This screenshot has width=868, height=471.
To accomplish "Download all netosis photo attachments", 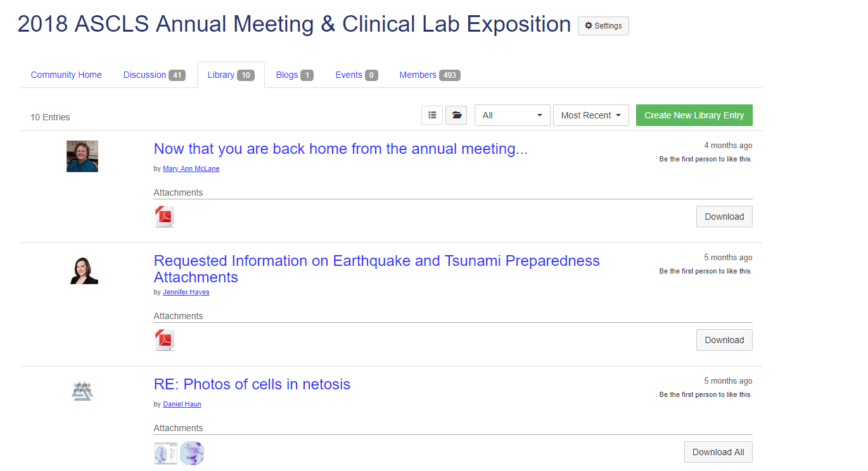I will tap(718, 452).
